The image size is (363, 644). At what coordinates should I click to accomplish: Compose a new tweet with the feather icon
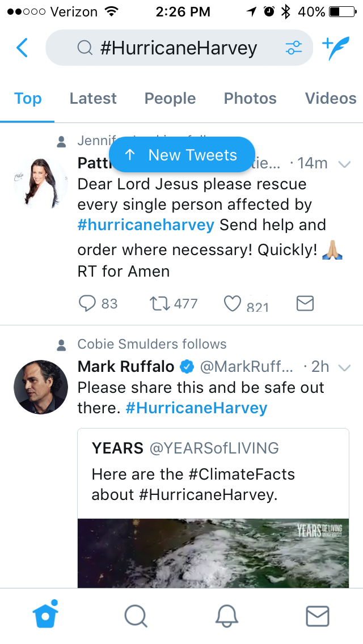[336, 48]
